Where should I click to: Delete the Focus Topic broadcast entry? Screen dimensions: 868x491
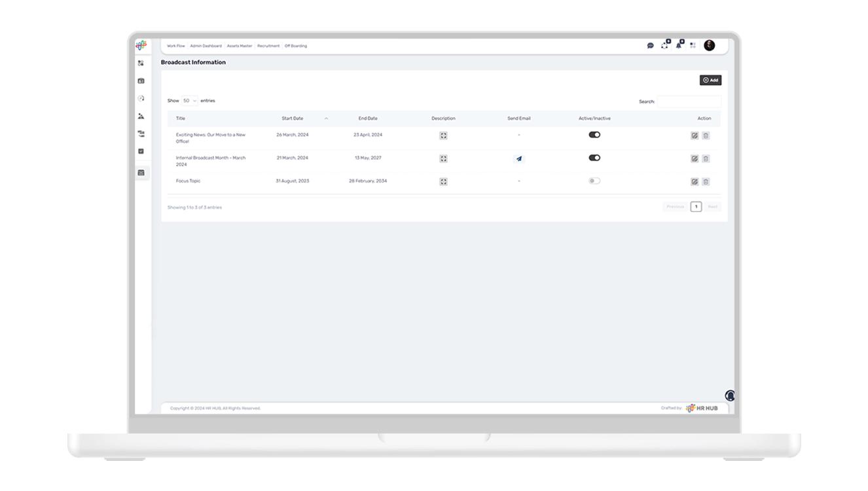pyautogui.click(x=706, y=181)
